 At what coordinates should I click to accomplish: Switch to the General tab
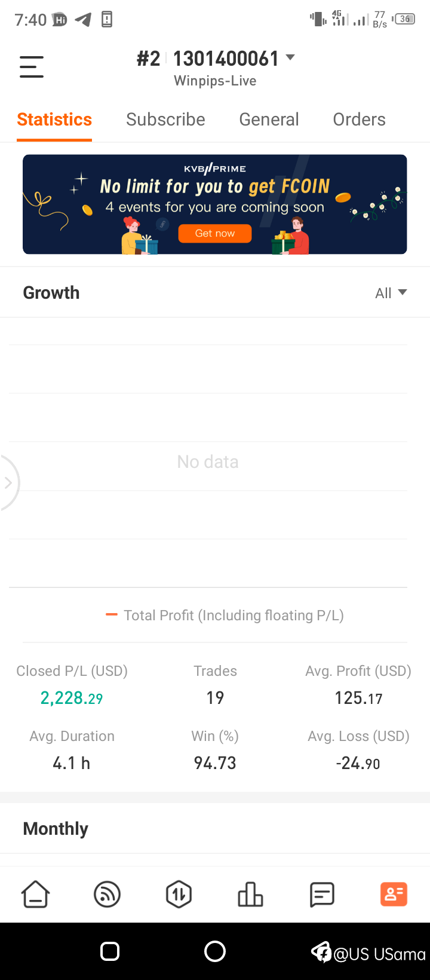pos(269,120)
